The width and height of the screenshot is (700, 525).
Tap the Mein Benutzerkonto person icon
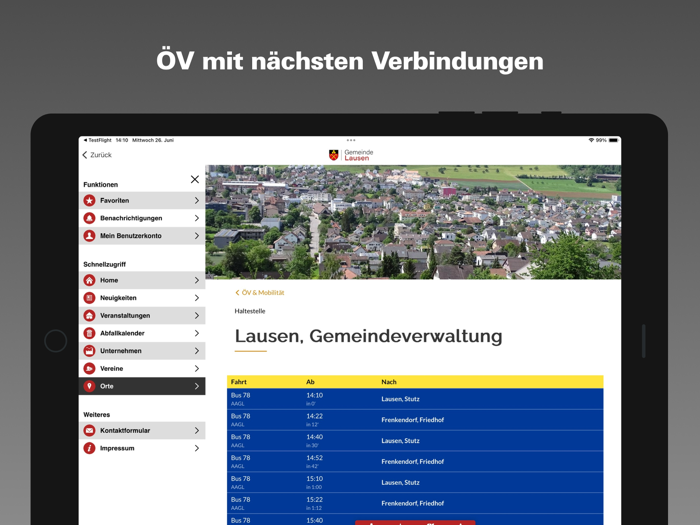(x=89, y=236)
